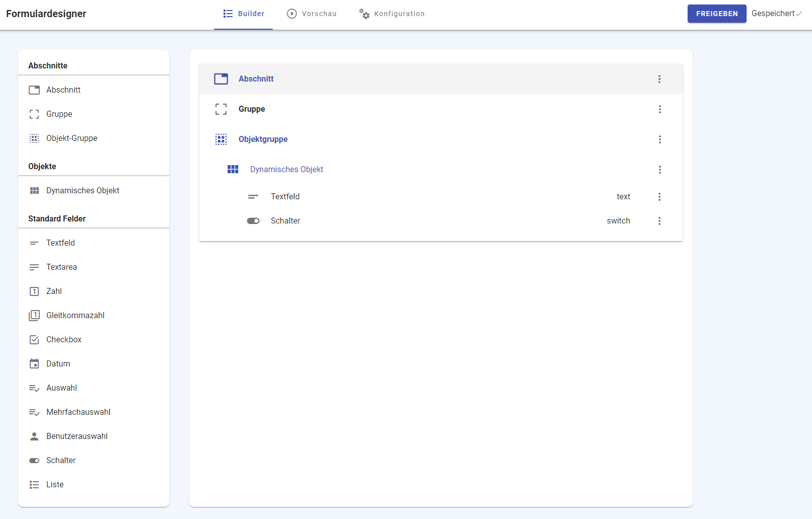This screenshot has width=812, height=519.
Task: Click the Mehrfachauswahl icon in sidebar
Action: coord(34,412)
